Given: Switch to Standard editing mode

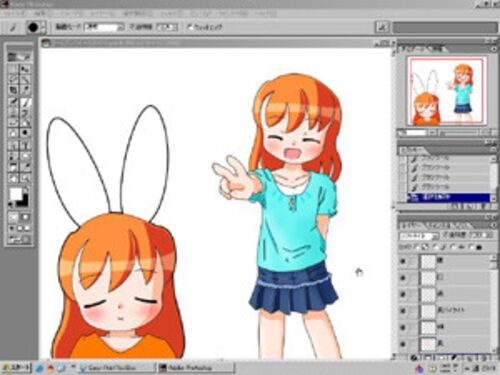Looking at the screenshot, I should (x=13, y=217).
